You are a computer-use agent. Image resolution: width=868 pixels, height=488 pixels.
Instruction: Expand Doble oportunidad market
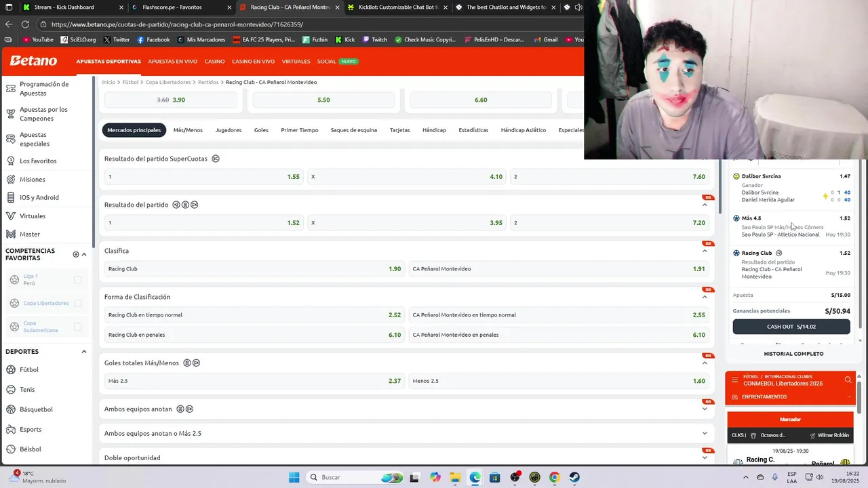click(705, 457)
